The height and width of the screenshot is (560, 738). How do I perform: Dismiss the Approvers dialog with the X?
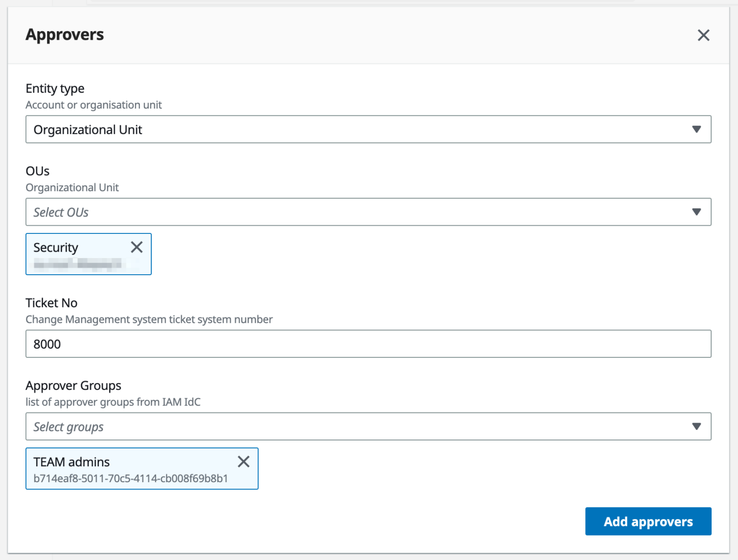pos(703,35)
